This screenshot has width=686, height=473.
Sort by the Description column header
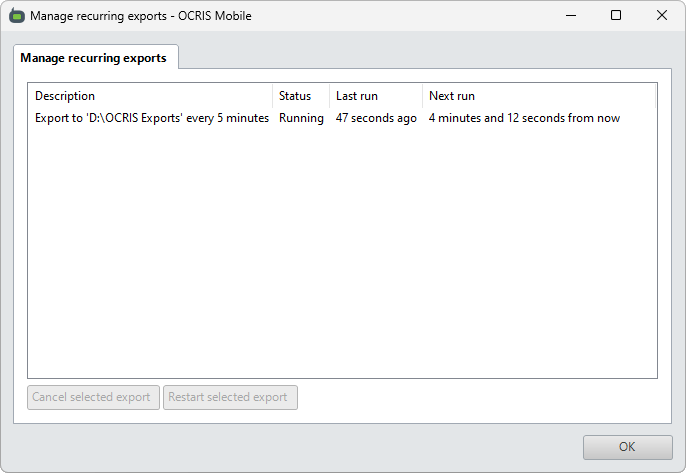150,96
